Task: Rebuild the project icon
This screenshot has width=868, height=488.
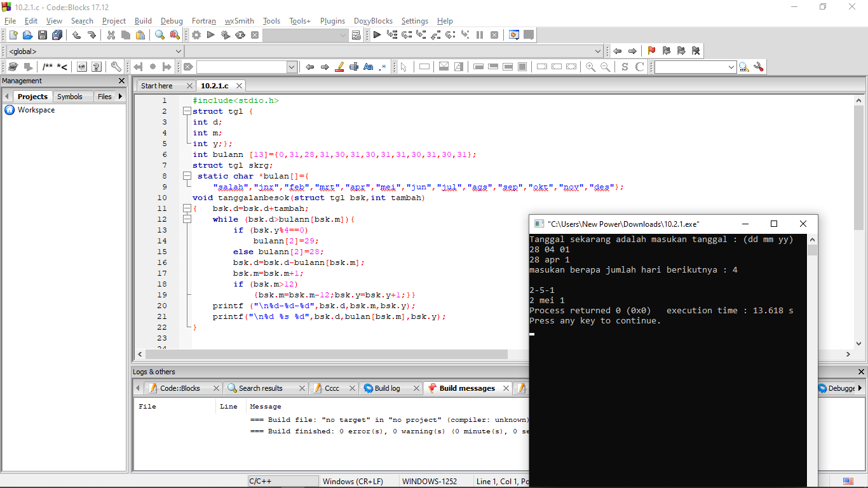Action: tap(240, 35)
